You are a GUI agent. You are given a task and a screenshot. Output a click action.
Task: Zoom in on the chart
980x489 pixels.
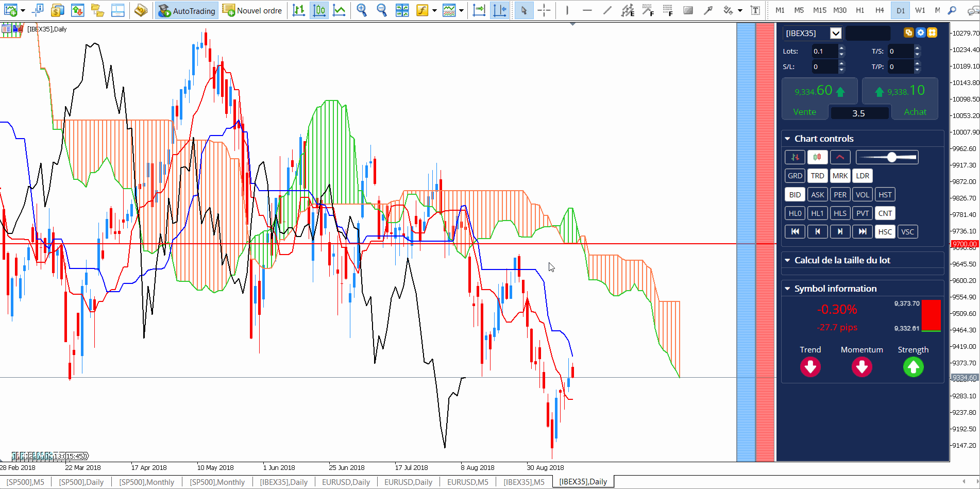tap(362, 10)
